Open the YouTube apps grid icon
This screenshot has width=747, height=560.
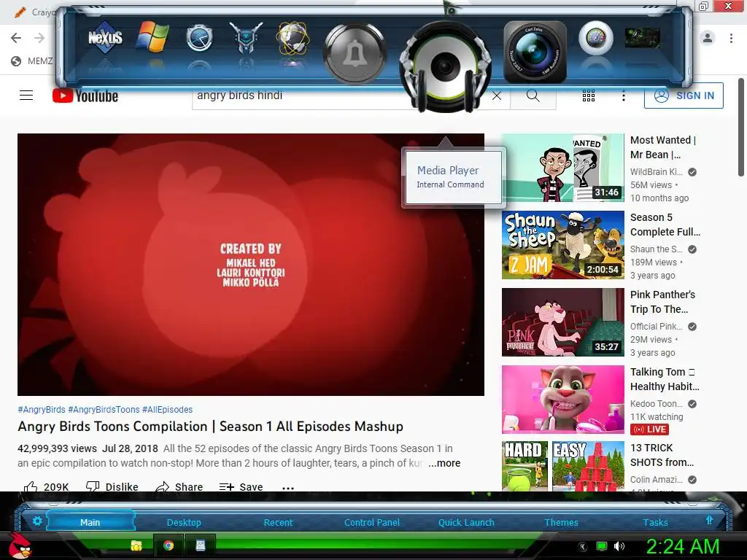[x=589, y=96]
